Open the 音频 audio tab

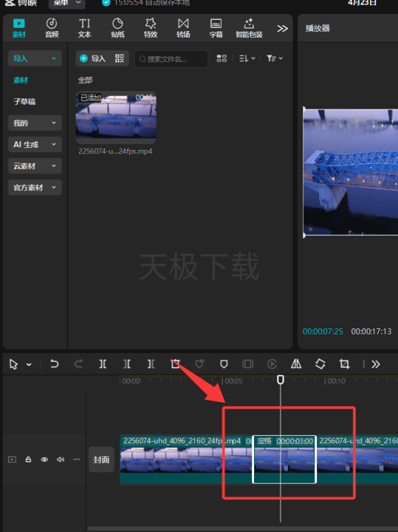[52, 28]
